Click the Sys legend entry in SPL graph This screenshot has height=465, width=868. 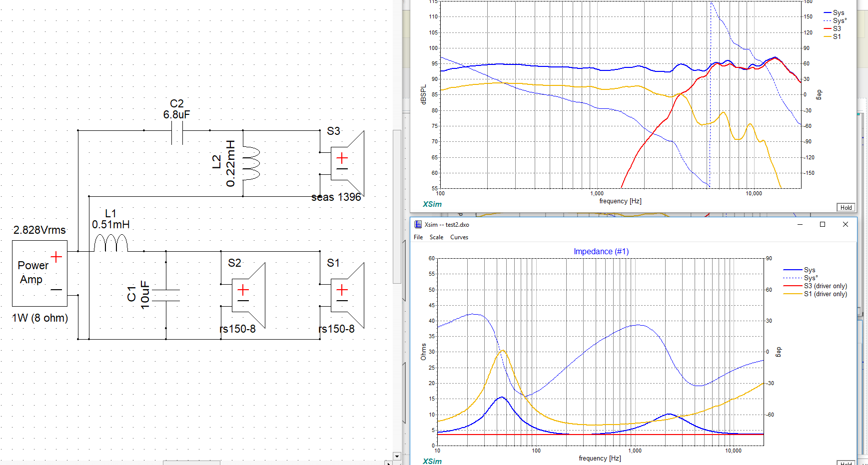point(838,13)
